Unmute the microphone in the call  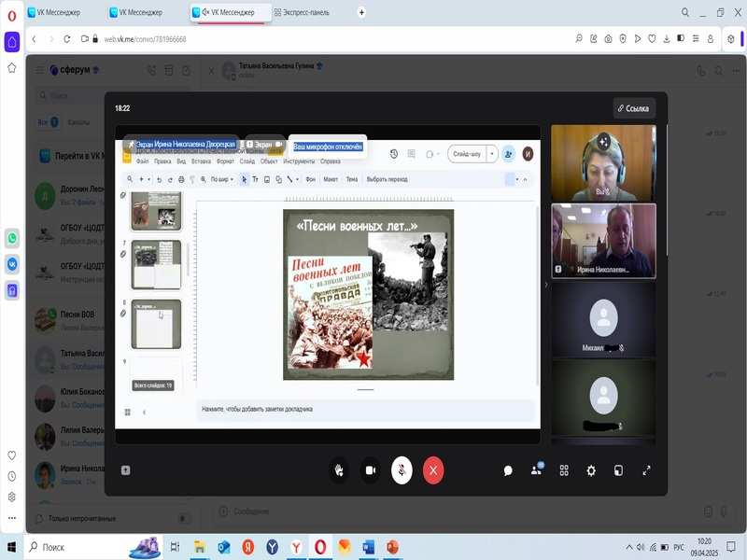(402, 470)
